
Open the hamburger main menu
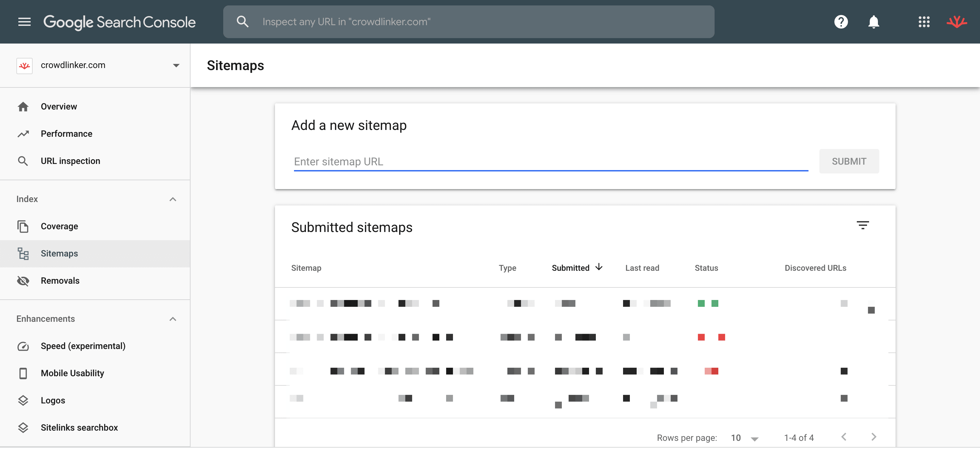click(24, 22)
